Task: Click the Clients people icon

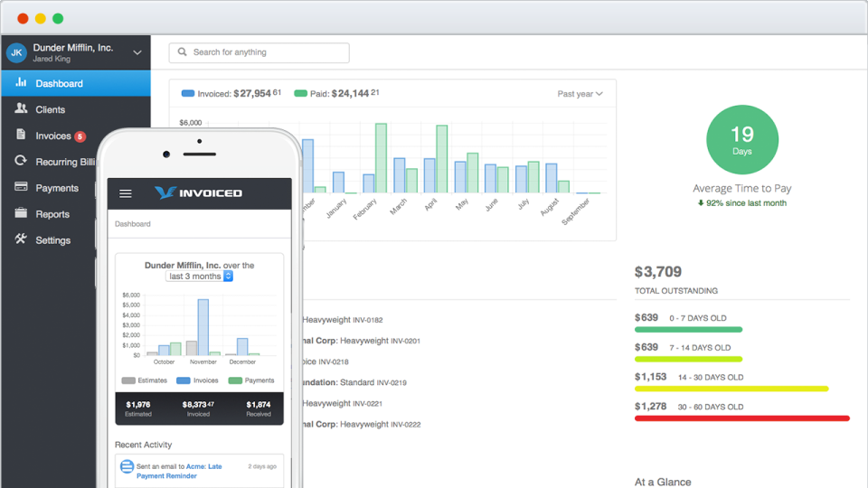Action: tap(21, 108)
